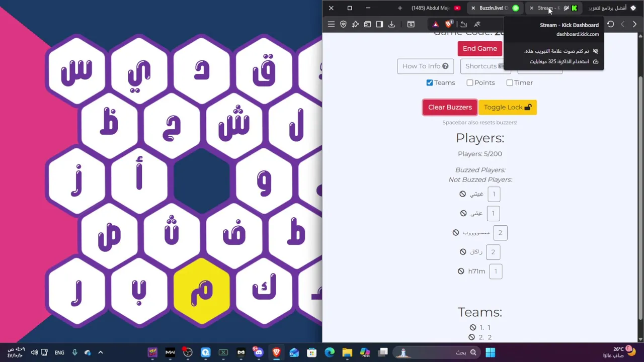
Task: Open Microsoft Store from the taskbar
Action: click(x=311, y=352)
